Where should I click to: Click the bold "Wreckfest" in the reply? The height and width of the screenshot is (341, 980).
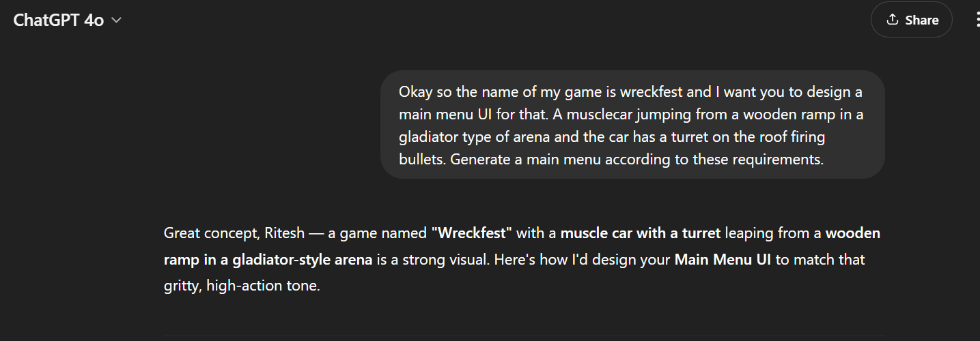pos(472,233)
